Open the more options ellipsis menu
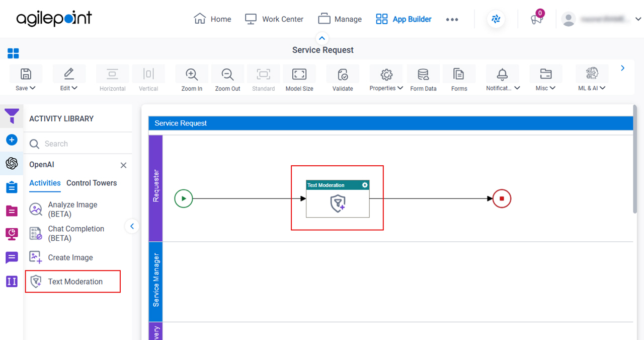The height and width of the screenshot is (340, 644). (x=452, y=19)
